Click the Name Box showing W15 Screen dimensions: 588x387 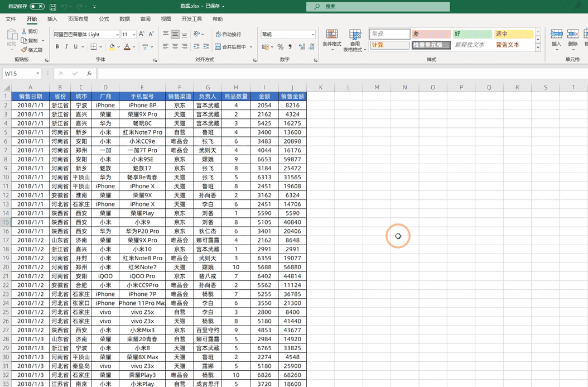tap(19, 74)
